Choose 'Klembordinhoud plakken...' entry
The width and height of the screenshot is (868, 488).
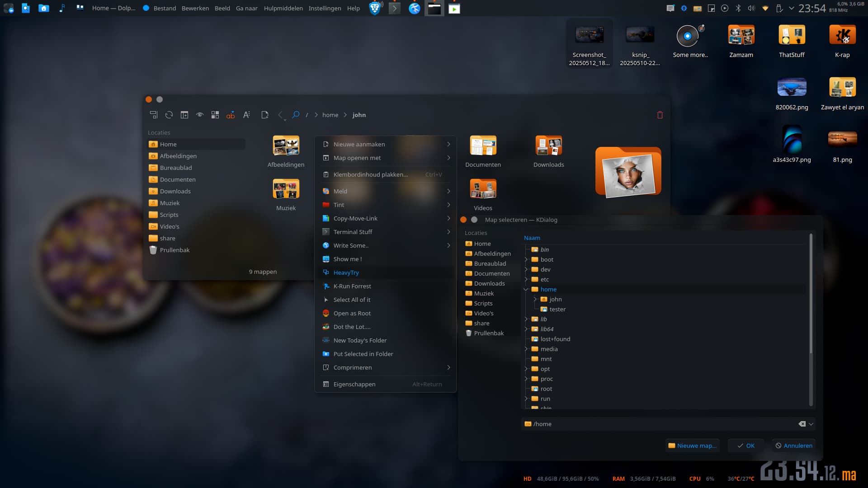pyautogui.click(x=386, y=174)
